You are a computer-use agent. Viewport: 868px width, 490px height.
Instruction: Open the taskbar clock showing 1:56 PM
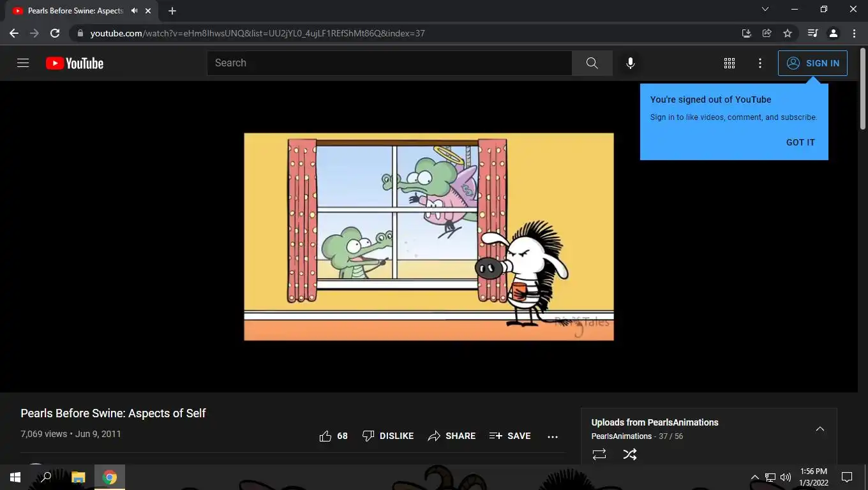click(813, 477)
